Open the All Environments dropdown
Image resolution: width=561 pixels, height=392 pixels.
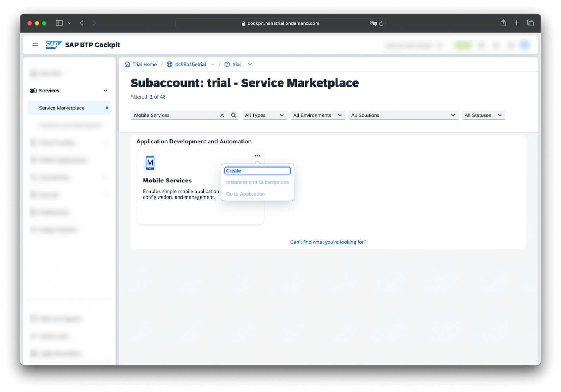click(317, 115)
